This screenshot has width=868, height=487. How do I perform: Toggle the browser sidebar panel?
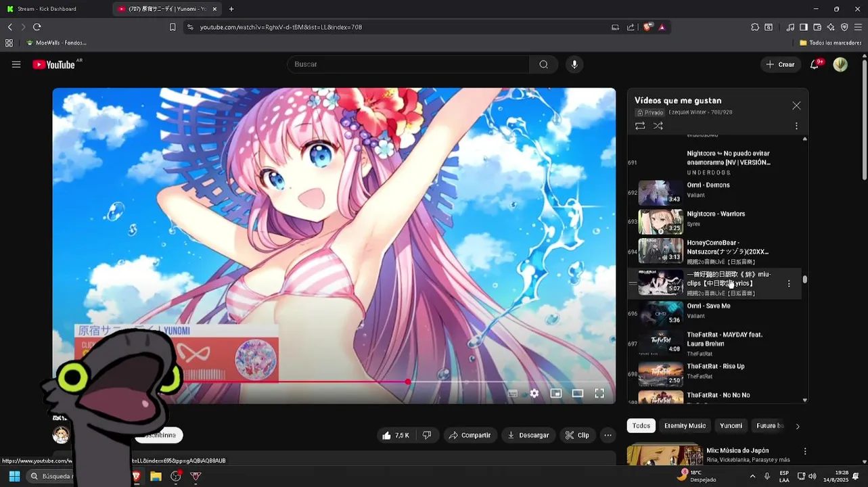[x=804, y=27]
